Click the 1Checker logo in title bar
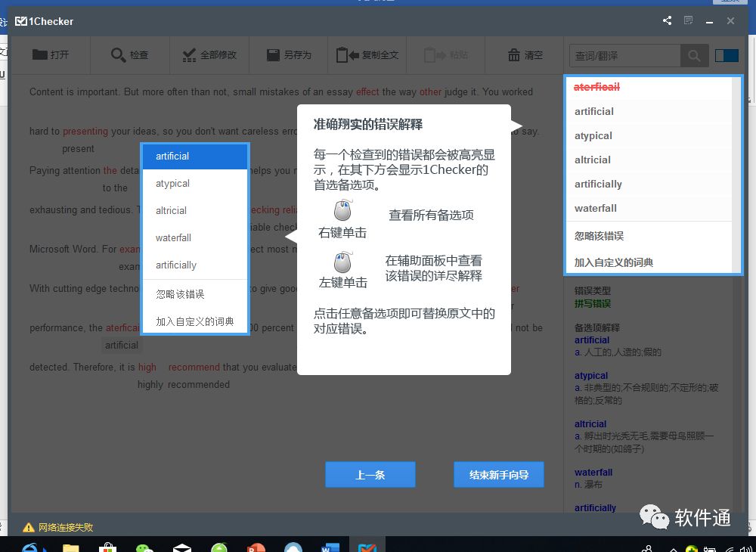The image size is (756, 552). [x=45, y=21]
